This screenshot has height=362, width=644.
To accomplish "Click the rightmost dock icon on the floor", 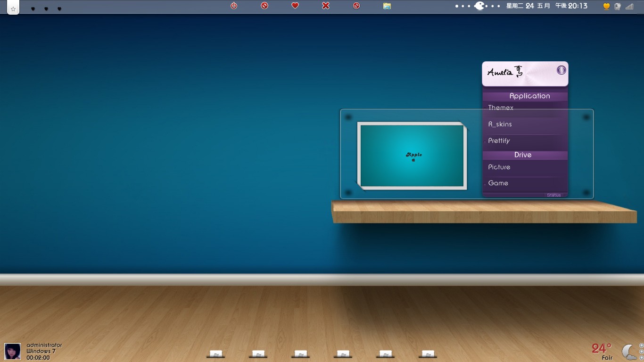I will point(428,354).
